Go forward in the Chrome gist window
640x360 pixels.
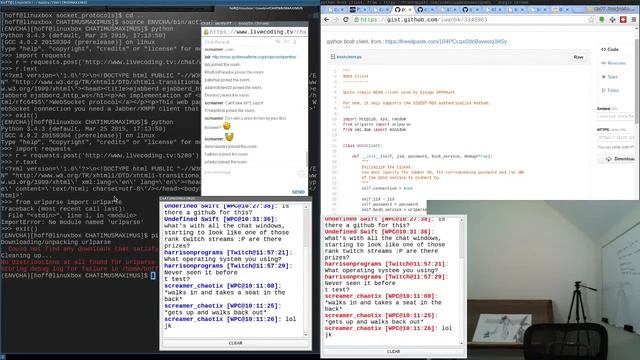point(336,19)
